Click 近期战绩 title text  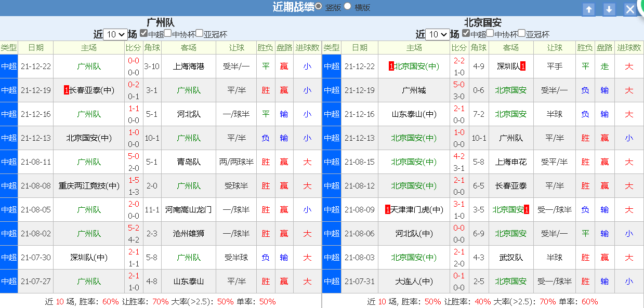tap(293, 7)
